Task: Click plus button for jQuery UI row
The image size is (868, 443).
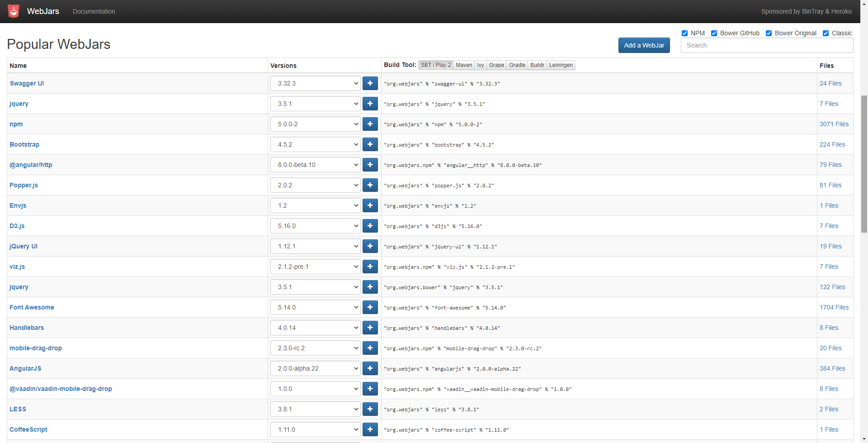Action: click(x=370, y=246)
